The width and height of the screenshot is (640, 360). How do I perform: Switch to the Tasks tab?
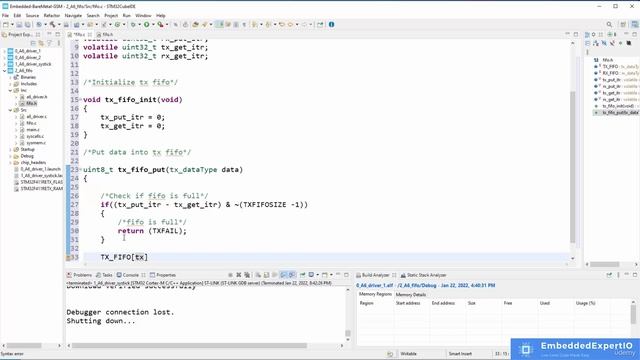(x=104, y=275)
